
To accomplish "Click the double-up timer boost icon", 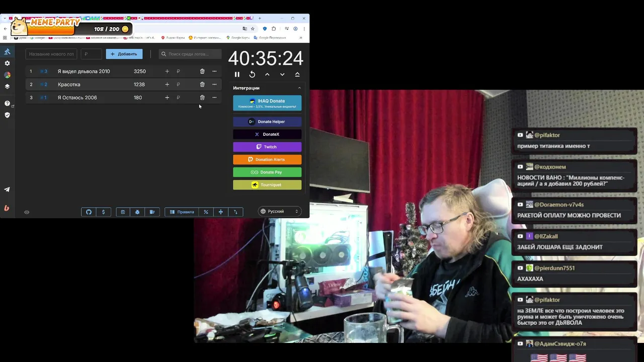I will tap(297, 74).
